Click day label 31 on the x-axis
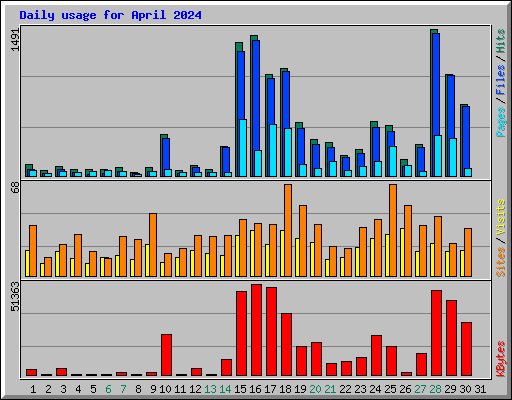Screen dimensions: 512x400 coord(480,389)
